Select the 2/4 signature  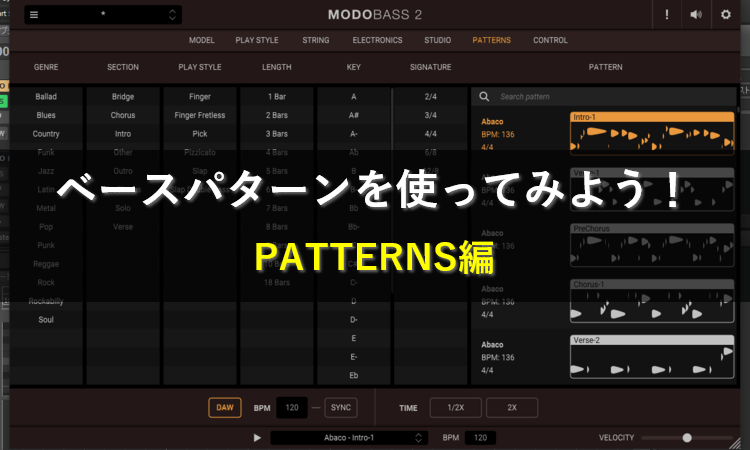tap(430, 97)
